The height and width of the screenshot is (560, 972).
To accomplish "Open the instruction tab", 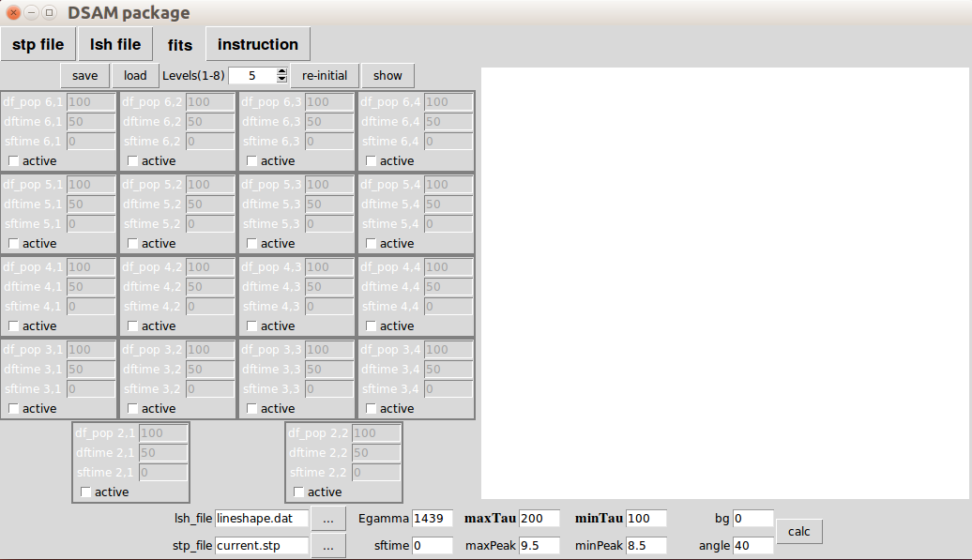I will point(258,44).
